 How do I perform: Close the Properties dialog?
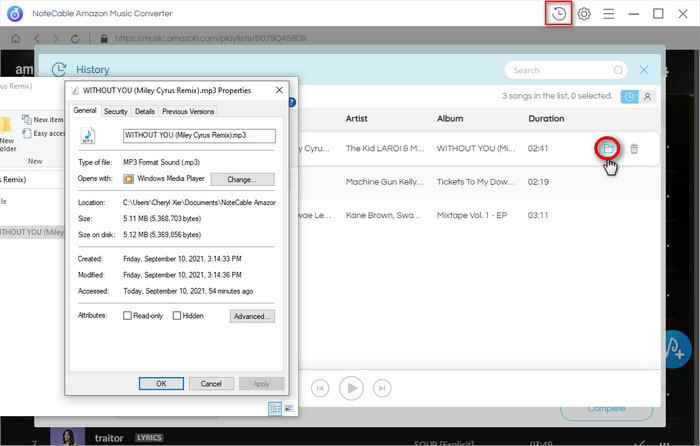coord(279,90)
